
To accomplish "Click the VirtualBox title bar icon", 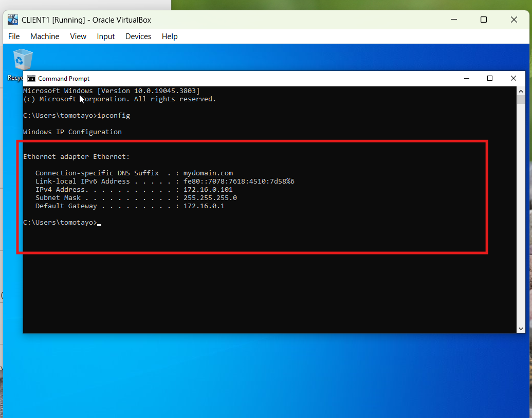I will tap(12, 20).
